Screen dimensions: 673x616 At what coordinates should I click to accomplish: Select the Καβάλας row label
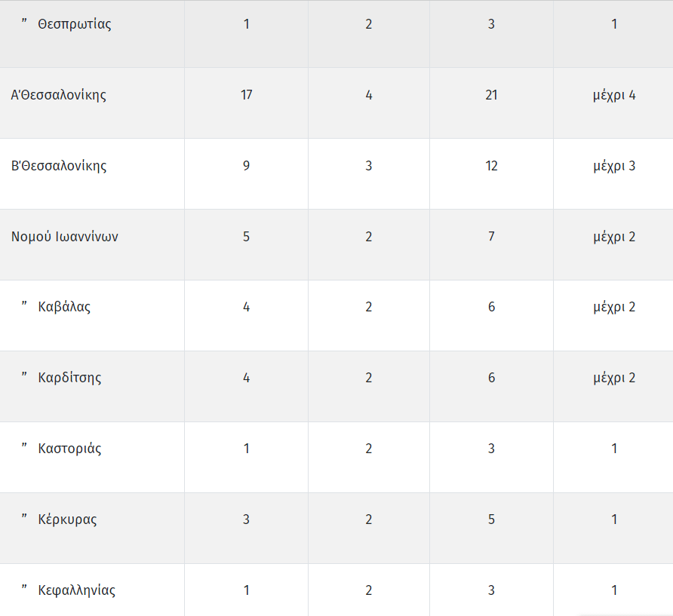[x=64, y=307]
